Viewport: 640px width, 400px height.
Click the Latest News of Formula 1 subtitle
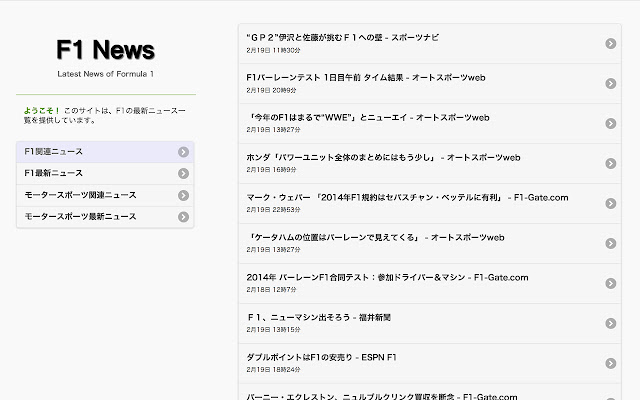pos(105,74)
